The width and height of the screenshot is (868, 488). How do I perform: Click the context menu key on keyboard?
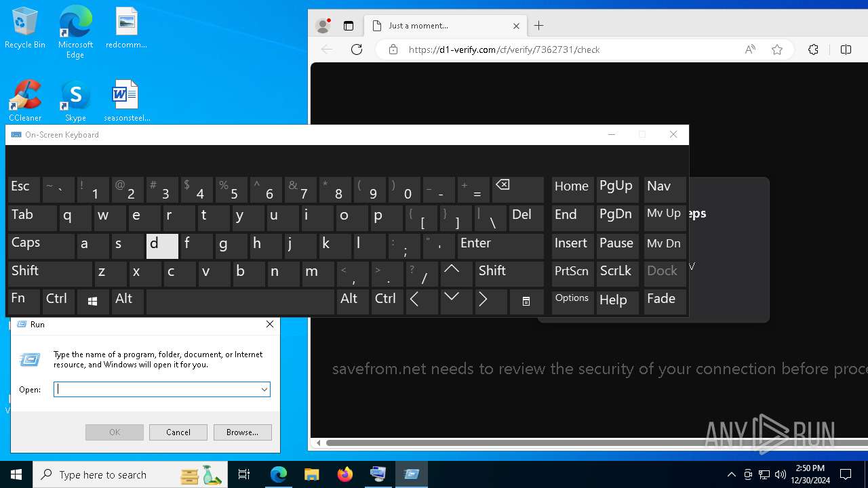click(526, 301)
